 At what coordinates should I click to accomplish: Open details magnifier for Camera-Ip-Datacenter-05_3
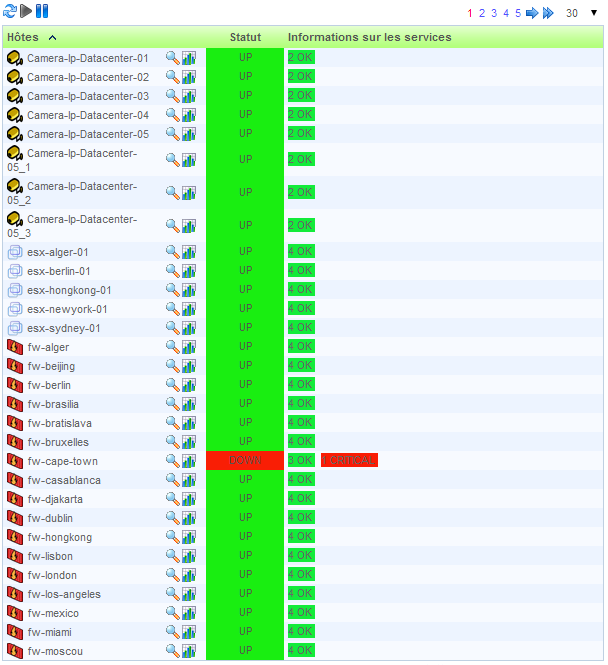click(x=172, y=226)
